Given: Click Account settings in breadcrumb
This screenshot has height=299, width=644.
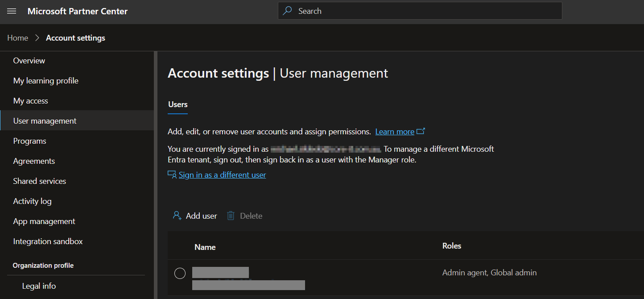Looking at the screenshot, I should [75, 38].
